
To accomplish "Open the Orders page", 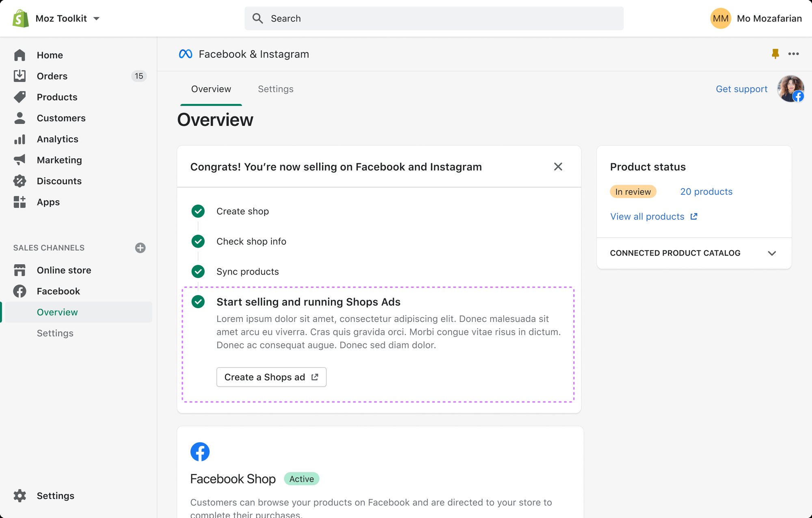I will tap(52, 76).
